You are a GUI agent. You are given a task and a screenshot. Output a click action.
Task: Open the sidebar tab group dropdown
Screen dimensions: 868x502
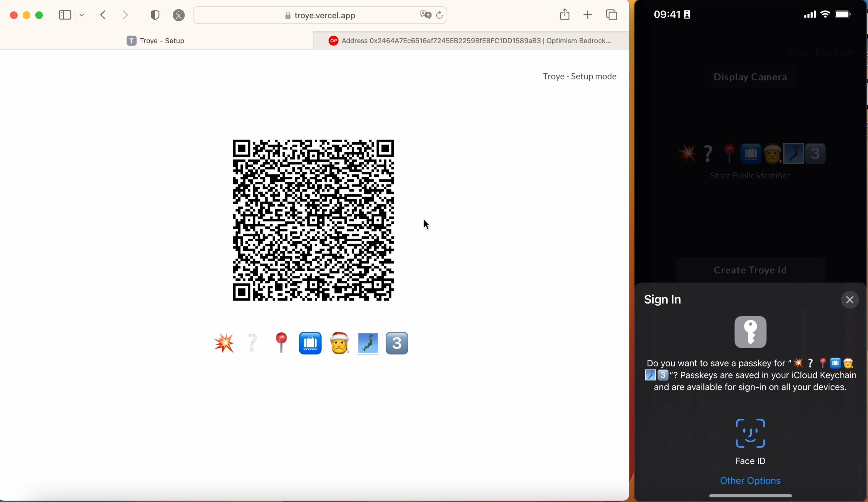[82, 15]
